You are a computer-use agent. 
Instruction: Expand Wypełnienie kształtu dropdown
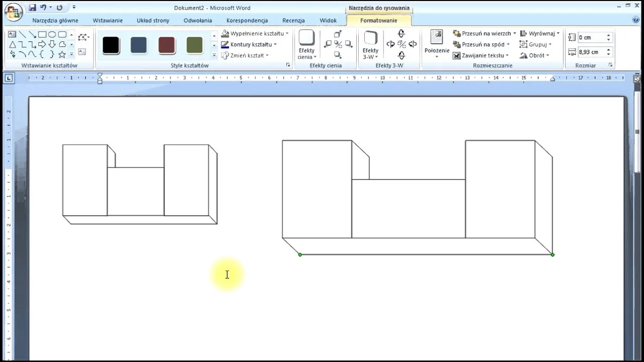coord(287,34)
